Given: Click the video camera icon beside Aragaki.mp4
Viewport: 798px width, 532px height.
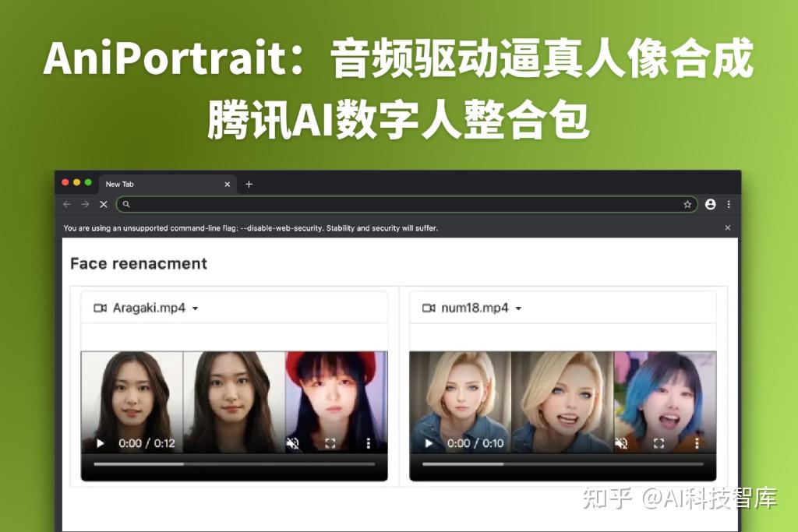Looking at the screenshot, I should coord(101,308).
